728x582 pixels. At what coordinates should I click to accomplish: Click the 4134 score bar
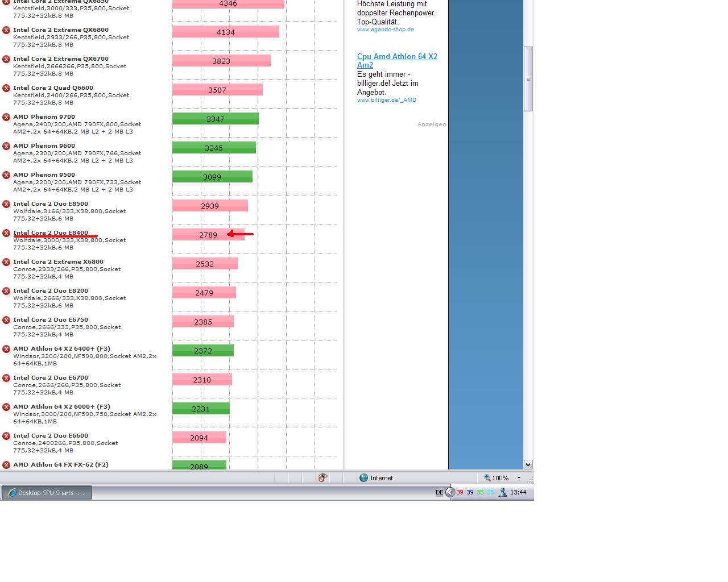click(x=226, y=32)
